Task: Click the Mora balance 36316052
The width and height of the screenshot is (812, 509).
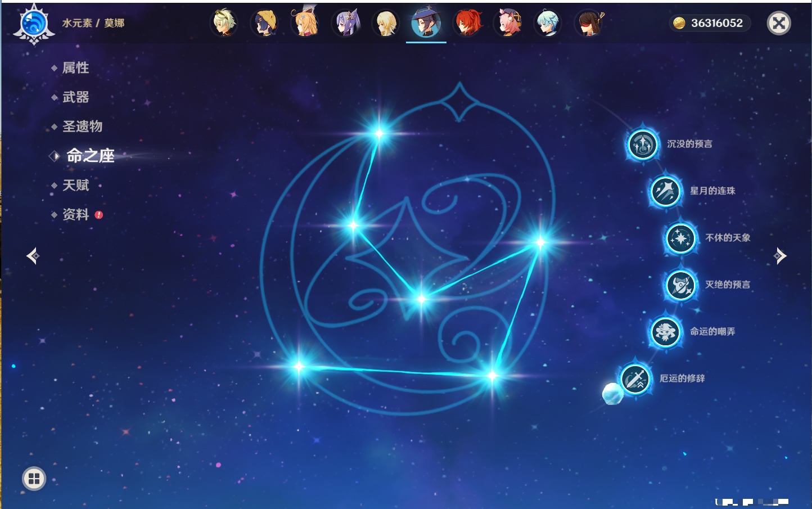Action: [x=717, y=23]
